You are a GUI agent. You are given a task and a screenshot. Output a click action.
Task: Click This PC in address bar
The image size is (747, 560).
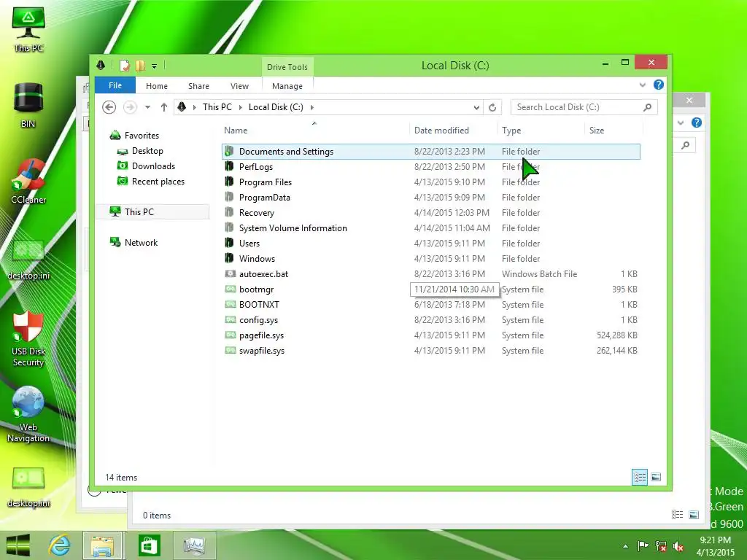tap(217, 107)
